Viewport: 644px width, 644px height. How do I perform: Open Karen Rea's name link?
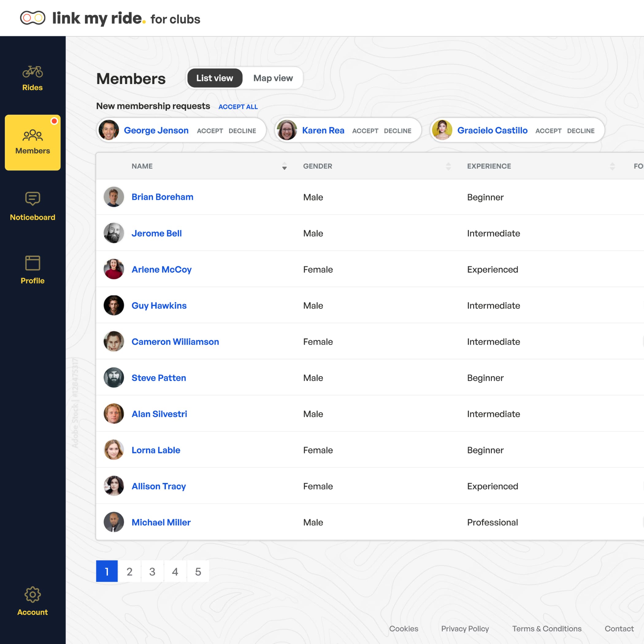(323, 130)
